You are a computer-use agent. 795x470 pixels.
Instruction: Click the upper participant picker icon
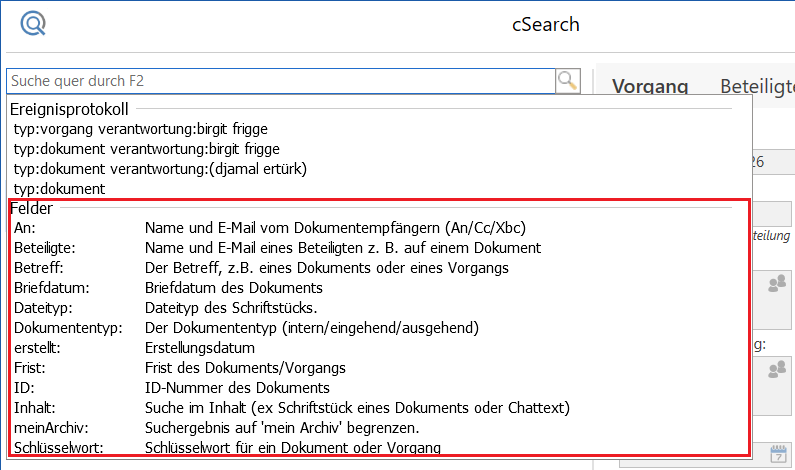[x=777, y=283]
